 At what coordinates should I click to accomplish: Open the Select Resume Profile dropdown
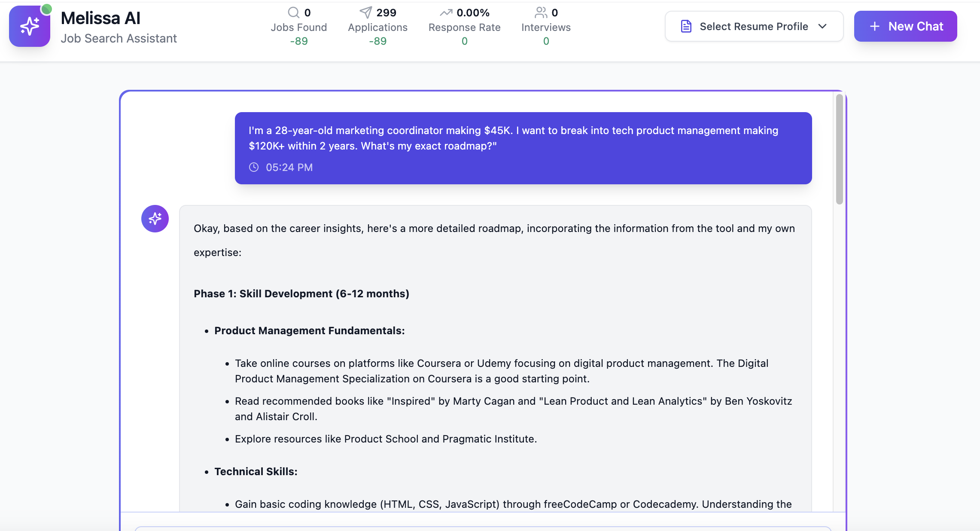754,26
